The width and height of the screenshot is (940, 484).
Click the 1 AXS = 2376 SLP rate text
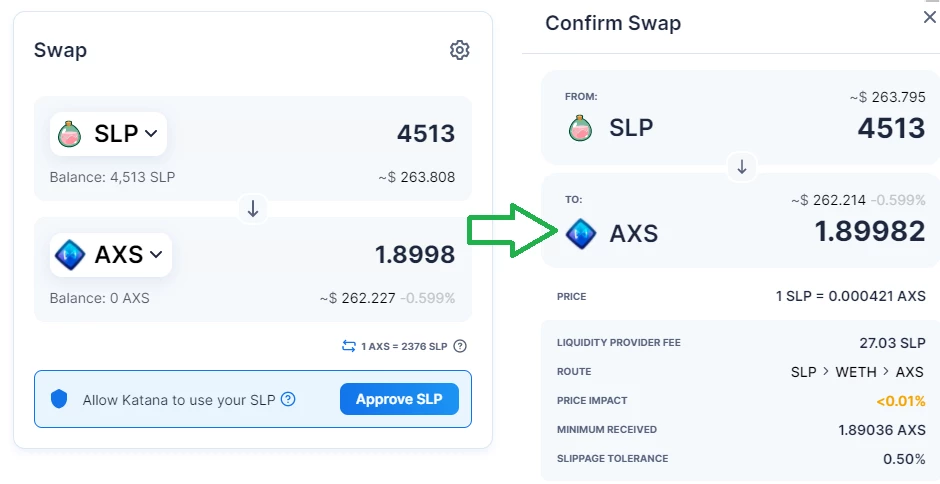tap(404, 346)
